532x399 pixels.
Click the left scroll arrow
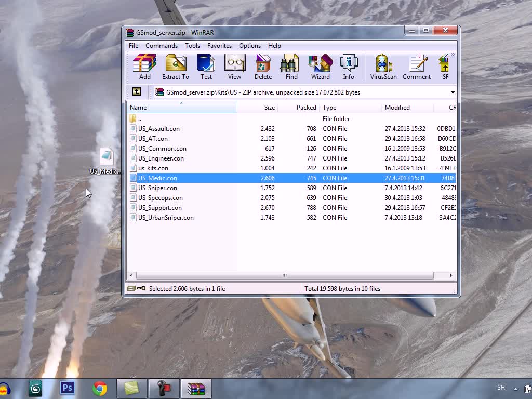click(131, 275)
